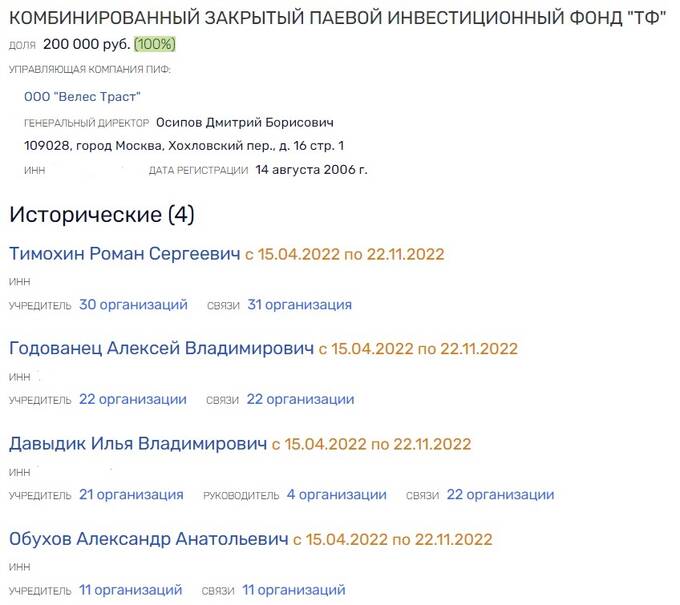Open Тимохин Роман Сергеевич's profile
The image size is (680, 605).
[x=124, y=254]
